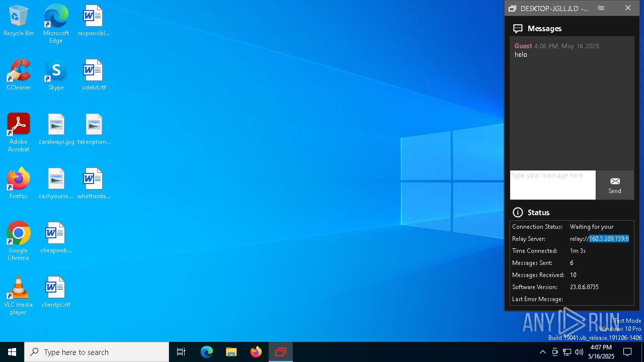Click the Messages section header
The height and width of the screenshot is (362, 644).
pos(537,29)
